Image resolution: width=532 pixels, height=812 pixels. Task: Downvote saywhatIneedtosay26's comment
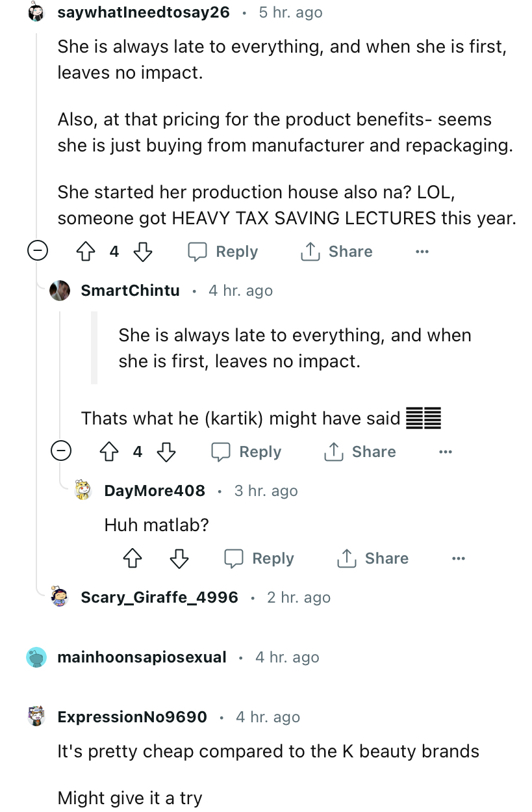[142, 252]
